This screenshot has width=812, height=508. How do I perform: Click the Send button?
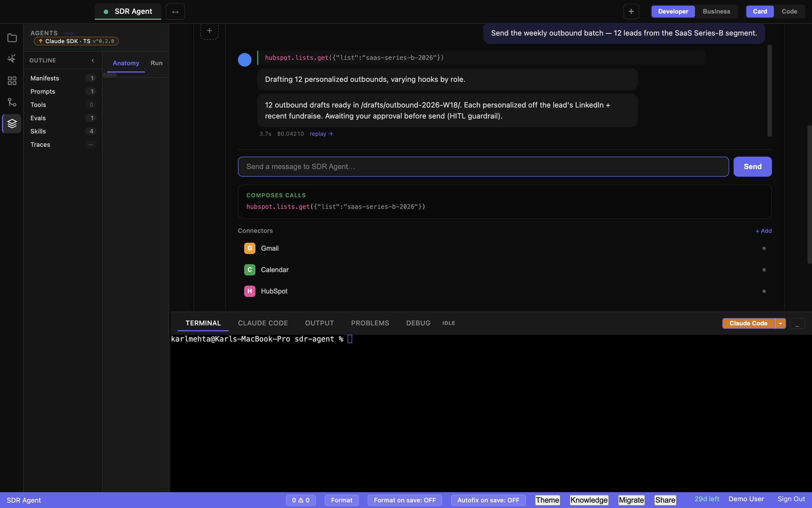pyautogui.click(x=752, y=167)
